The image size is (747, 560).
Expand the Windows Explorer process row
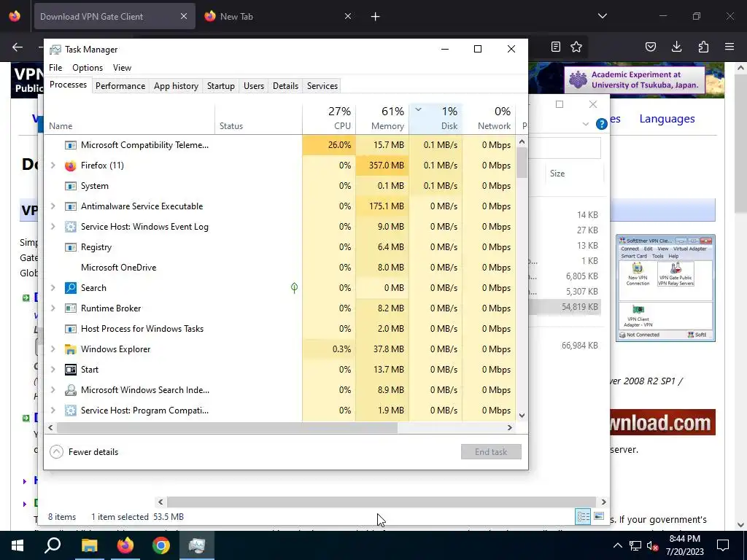pos(53,349)
